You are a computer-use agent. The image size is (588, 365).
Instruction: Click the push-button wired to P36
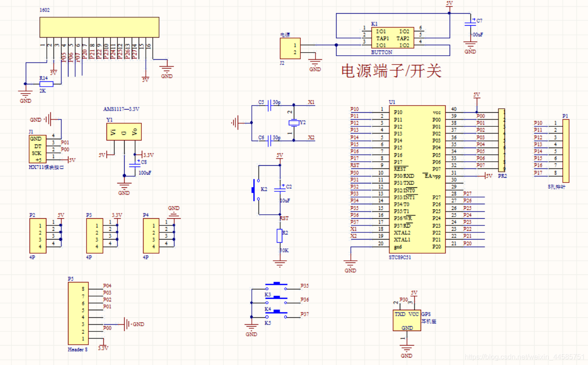click(x=276, y=300)
